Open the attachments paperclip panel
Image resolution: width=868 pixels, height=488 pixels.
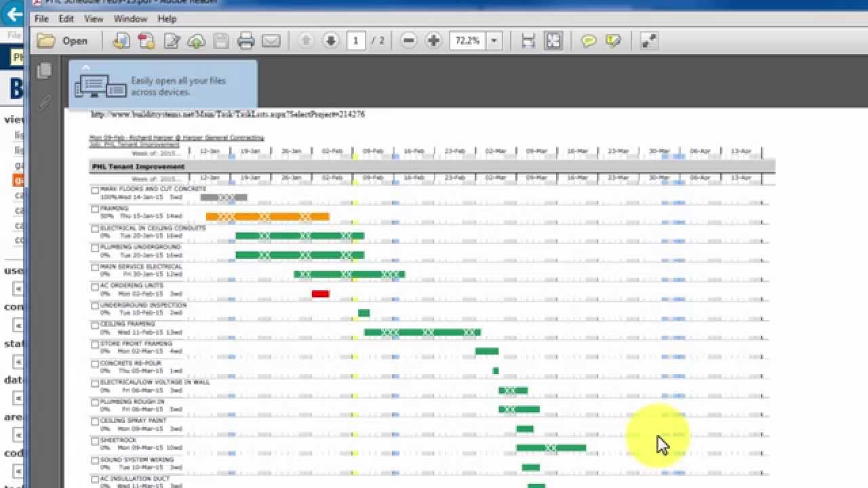point(44,102)
